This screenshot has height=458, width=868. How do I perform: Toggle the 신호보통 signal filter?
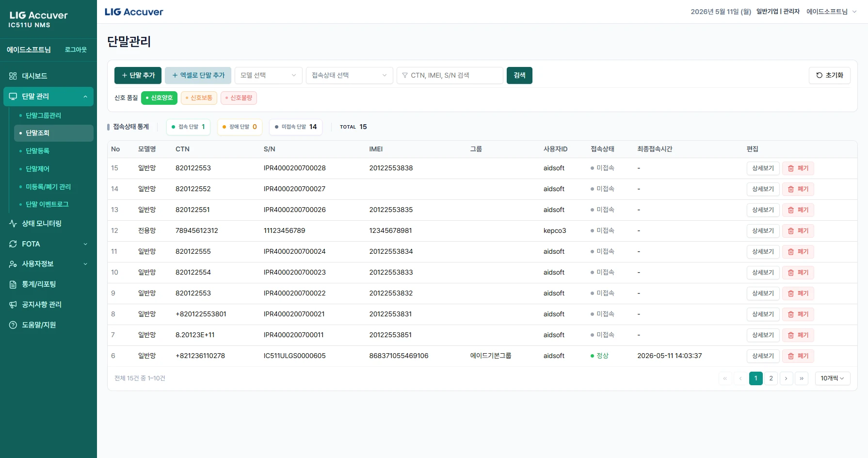click(199, 98)
